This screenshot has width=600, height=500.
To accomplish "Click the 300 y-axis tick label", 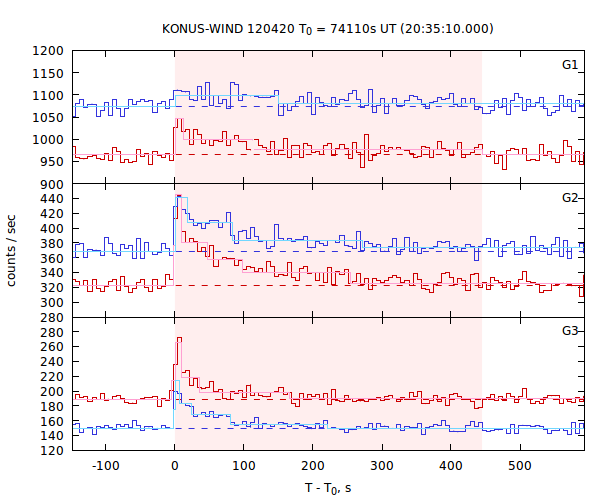I will click(x=52, y=303).
